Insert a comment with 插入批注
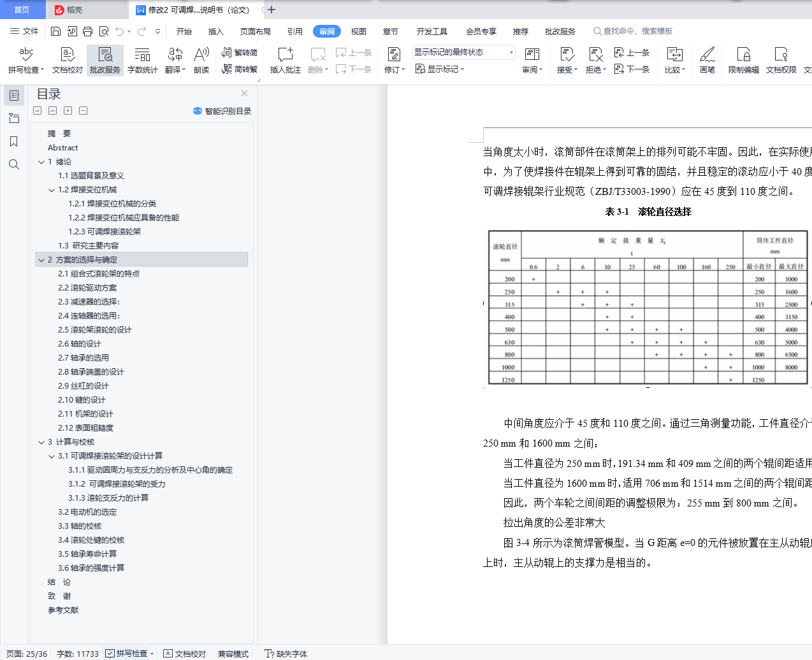Screen dimensions: 812x660 pos(286,61)
